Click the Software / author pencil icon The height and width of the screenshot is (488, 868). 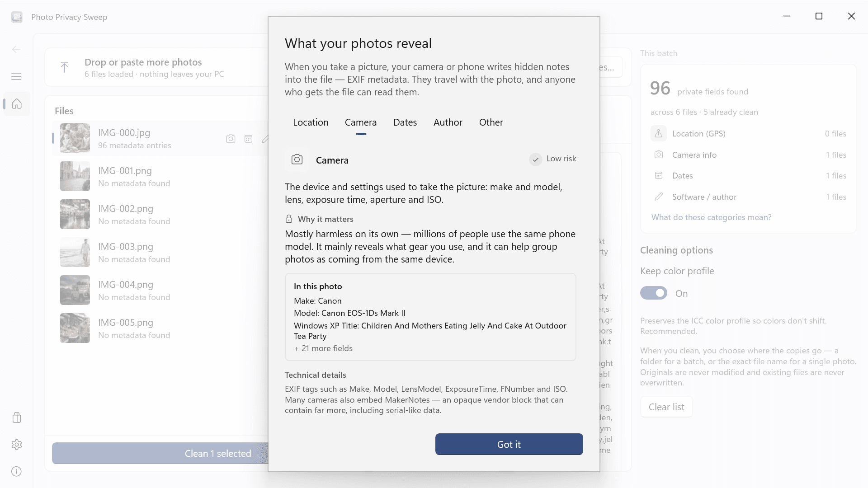pos(659,197)
